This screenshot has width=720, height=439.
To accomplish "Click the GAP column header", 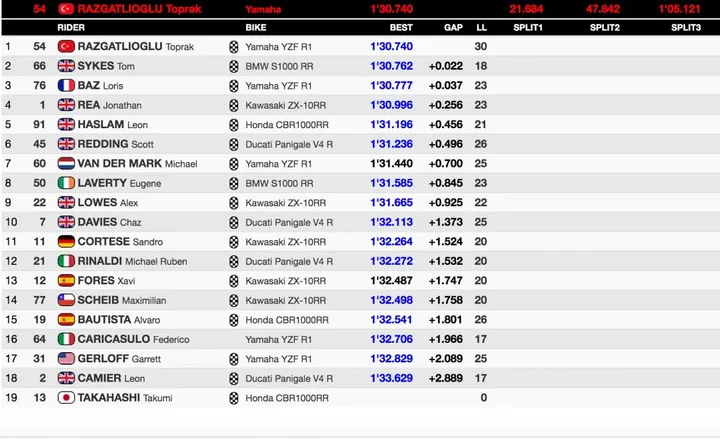I will point(453,28).
